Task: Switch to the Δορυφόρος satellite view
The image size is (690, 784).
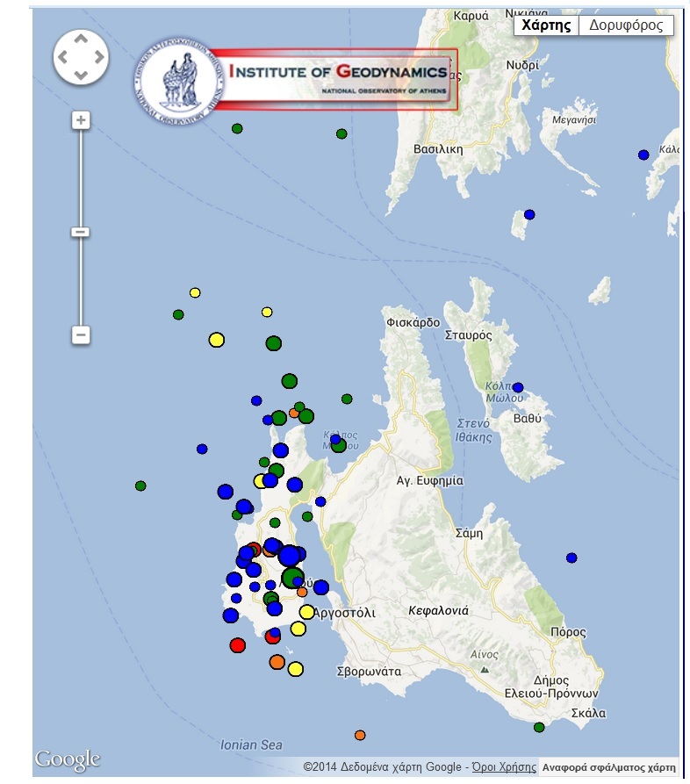Action: pos(626,25)
